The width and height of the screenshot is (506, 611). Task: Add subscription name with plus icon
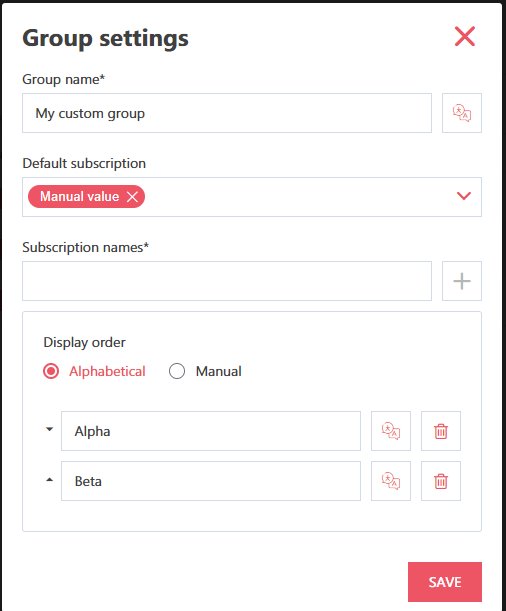(x=462, y=281)
